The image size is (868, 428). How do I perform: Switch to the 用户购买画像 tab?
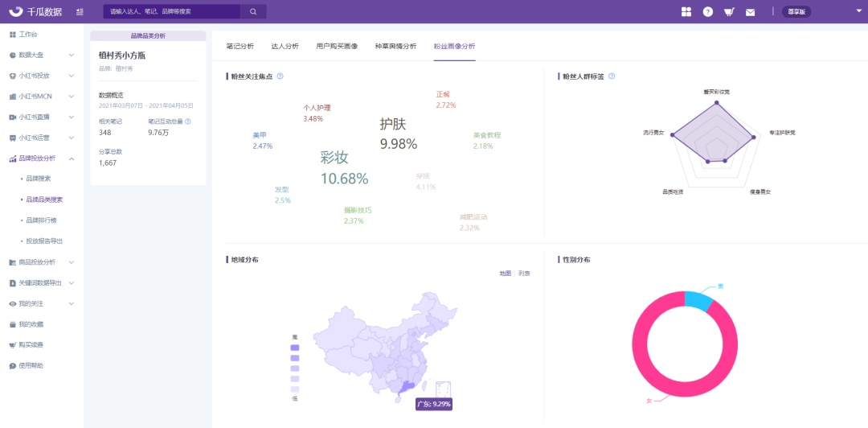click(337, 46)
